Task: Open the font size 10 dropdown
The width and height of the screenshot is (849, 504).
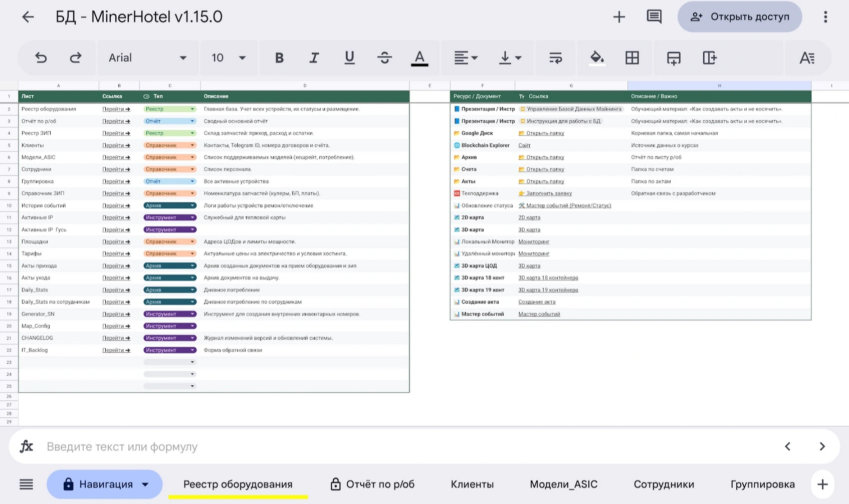Action: [229, 58]
